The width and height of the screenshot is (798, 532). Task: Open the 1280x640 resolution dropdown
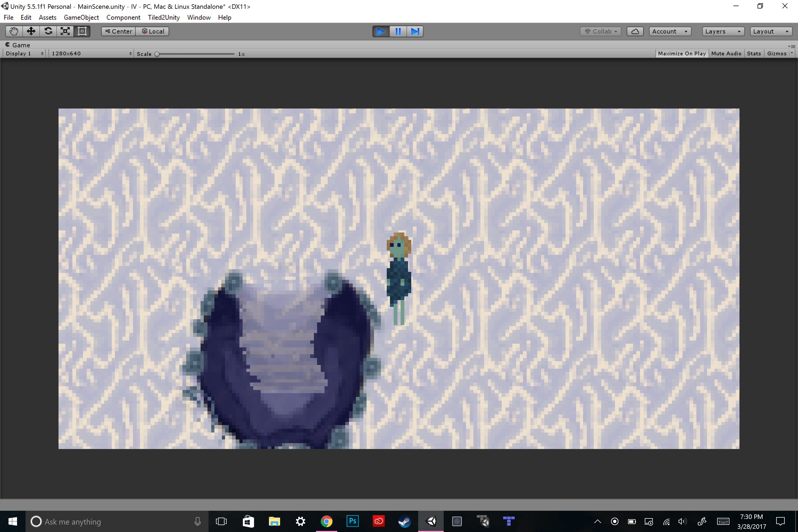pos(91,54)
